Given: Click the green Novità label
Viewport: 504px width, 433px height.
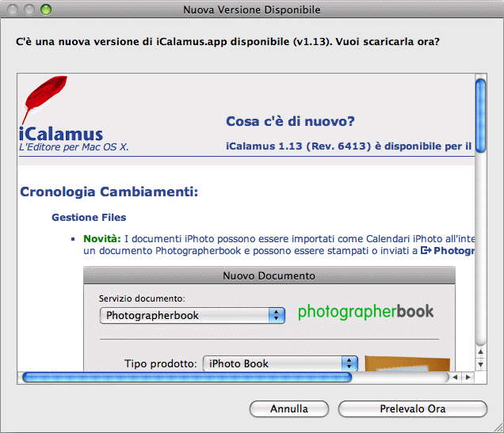Looking at the screenshot, I should pyautogui.click(x=102, y=239).
